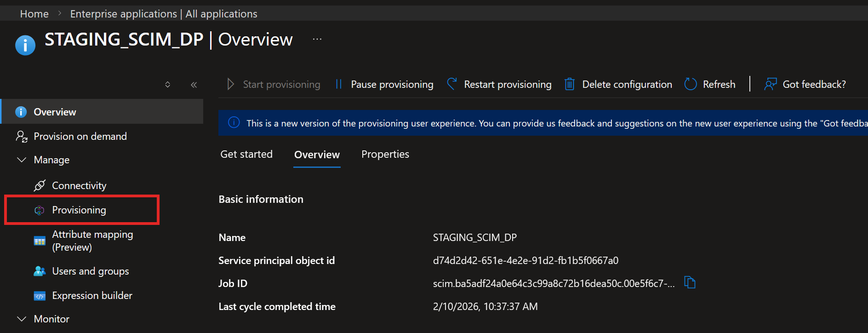Open the Provisioning menu item
The height and width of the screenshot is (333, 868).
pyautogui.click(x=79, y=210)
